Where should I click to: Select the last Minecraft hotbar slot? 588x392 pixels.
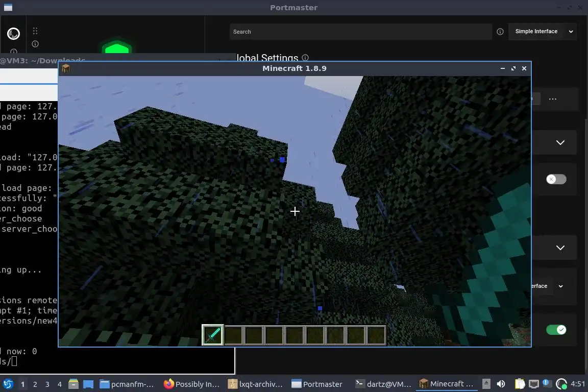(x=376, y=335)
